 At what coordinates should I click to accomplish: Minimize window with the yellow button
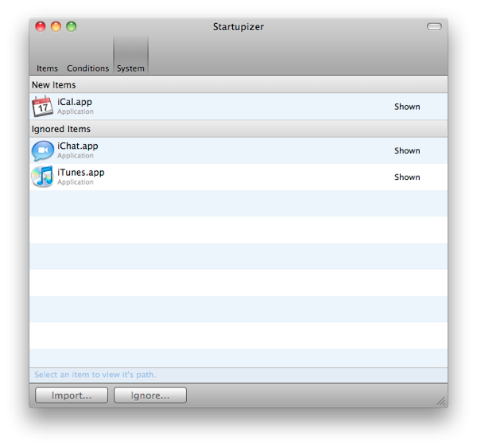click(56, 26)
